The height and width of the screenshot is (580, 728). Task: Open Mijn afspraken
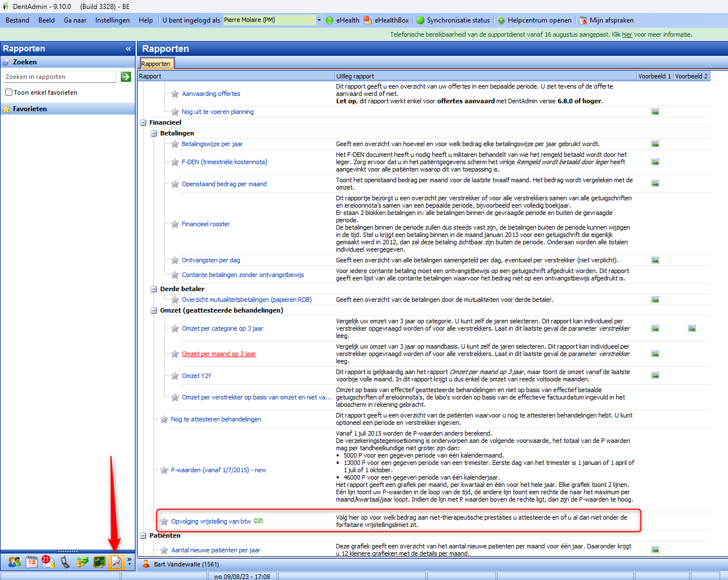click(x=607, y=20)
